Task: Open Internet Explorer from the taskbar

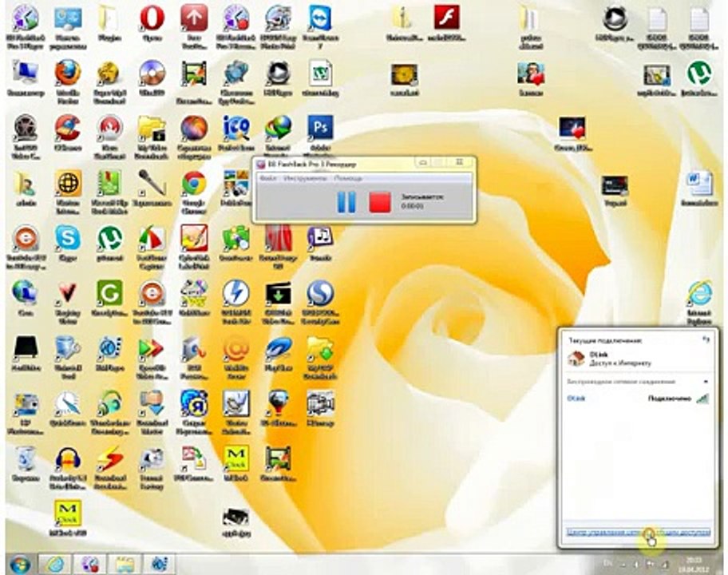Action: [56, 565]
